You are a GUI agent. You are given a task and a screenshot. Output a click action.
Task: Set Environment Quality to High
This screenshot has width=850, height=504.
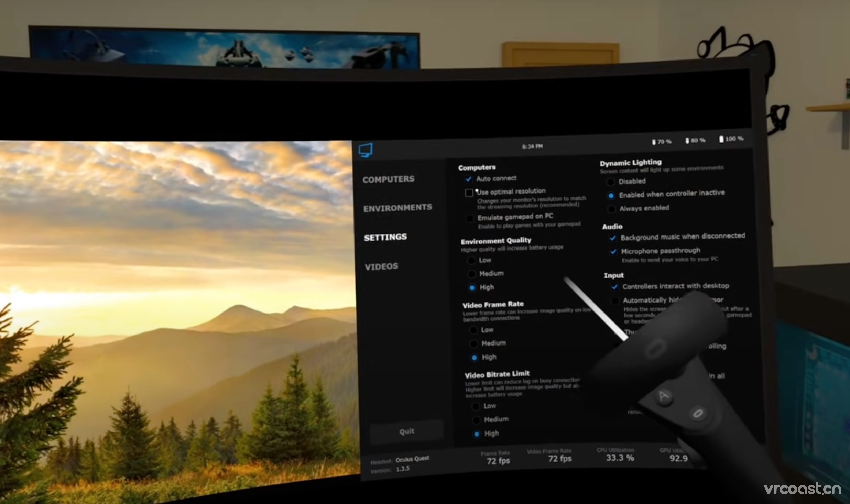(x=472, y=288)
